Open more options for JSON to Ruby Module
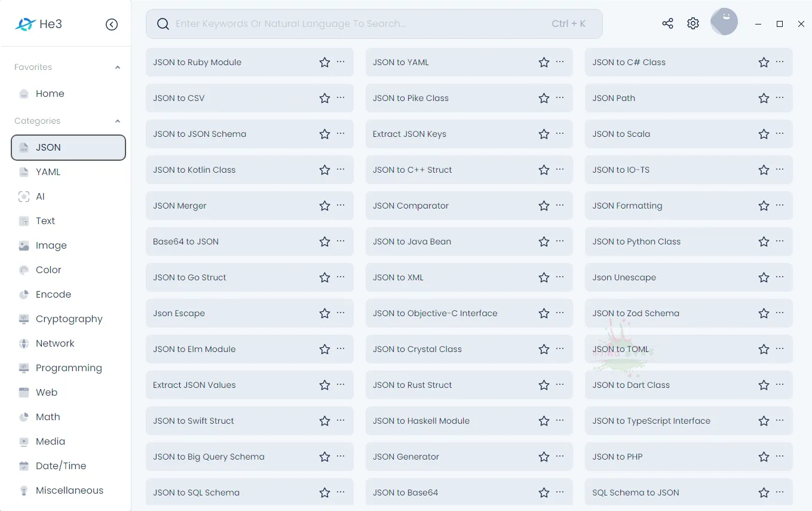Viewport: 812px width, 511px height. pos(341,62)
